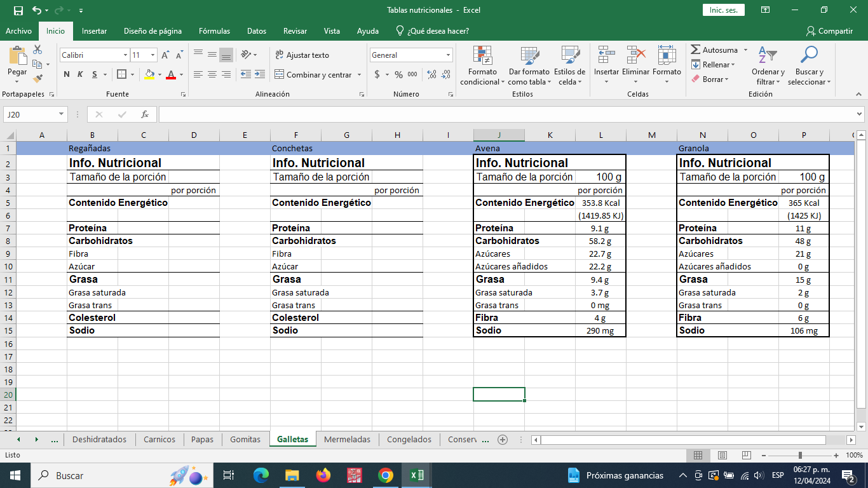Click the Insert function fx icon
This screenshot has width=868, height=488.
click(x=145, y=114)
